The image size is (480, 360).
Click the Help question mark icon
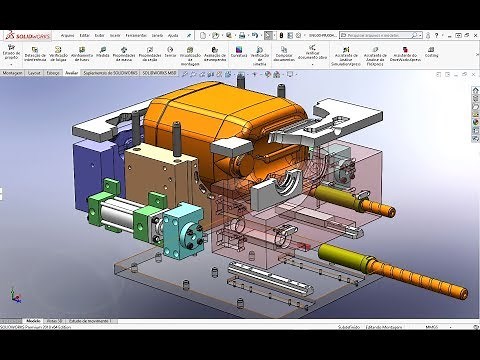tap(436, 35)
